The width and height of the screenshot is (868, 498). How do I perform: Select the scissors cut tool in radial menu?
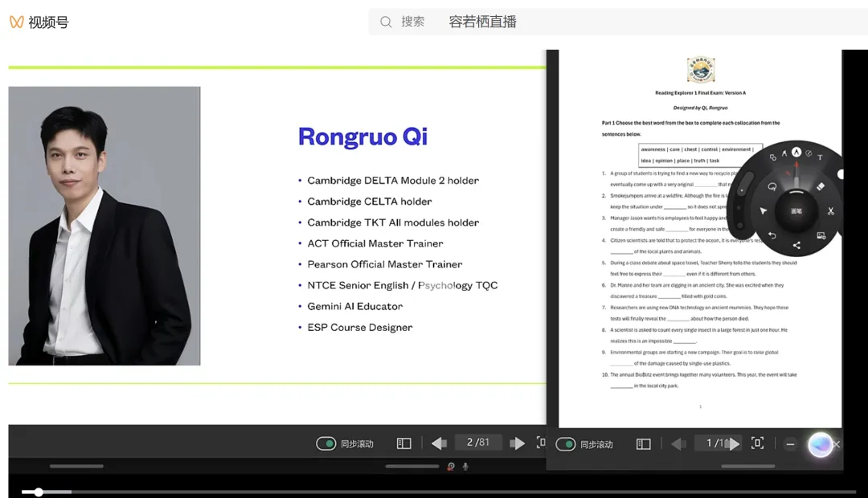pyautogui.click(x=830, y=210)
